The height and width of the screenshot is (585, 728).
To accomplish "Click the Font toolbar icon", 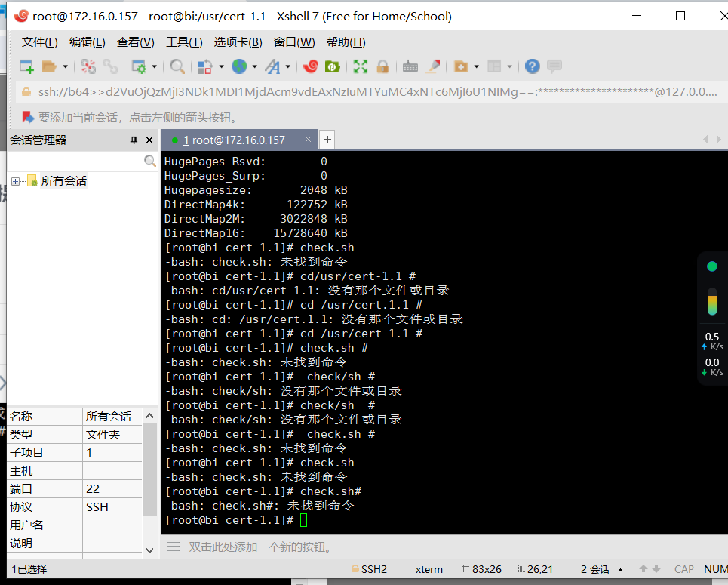I will pyautogui.click(x=272, y=66).
